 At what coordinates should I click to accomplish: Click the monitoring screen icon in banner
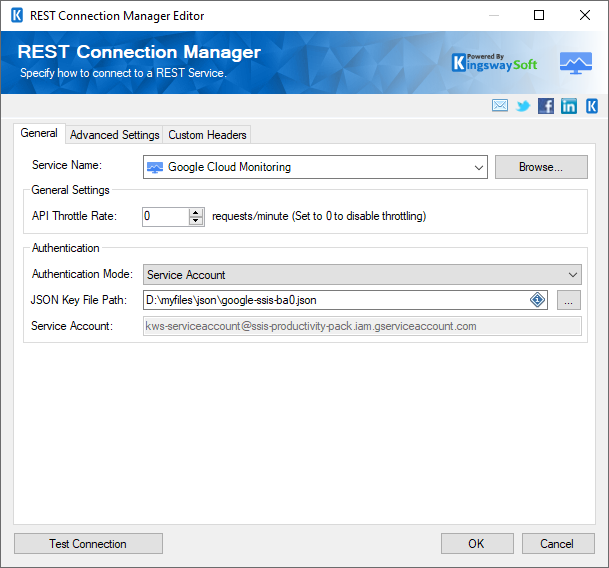(576, 63)
